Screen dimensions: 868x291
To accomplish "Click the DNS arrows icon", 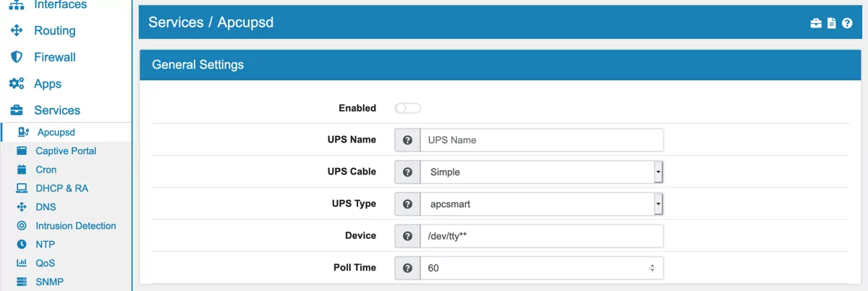I will pos(22,207).
